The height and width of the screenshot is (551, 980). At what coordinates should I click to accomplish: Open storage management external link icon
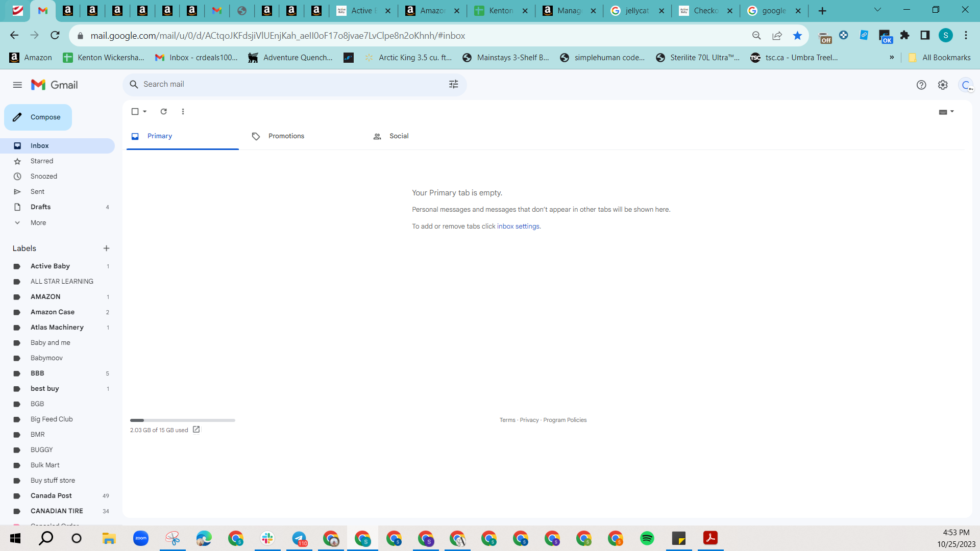pos(197,430)
